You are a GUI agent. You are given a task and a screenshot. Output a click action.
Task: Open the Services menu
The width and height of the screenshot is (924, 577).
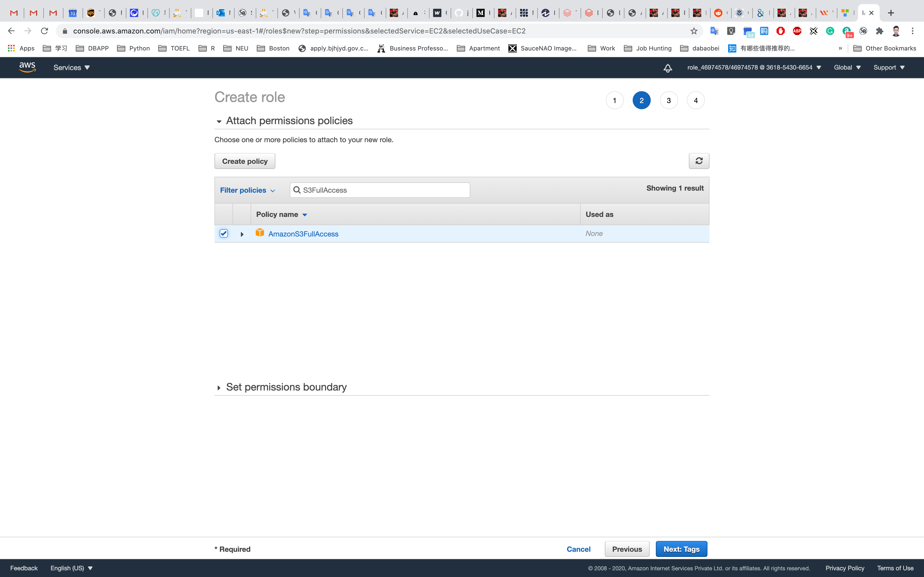click(x=71, y=67)
